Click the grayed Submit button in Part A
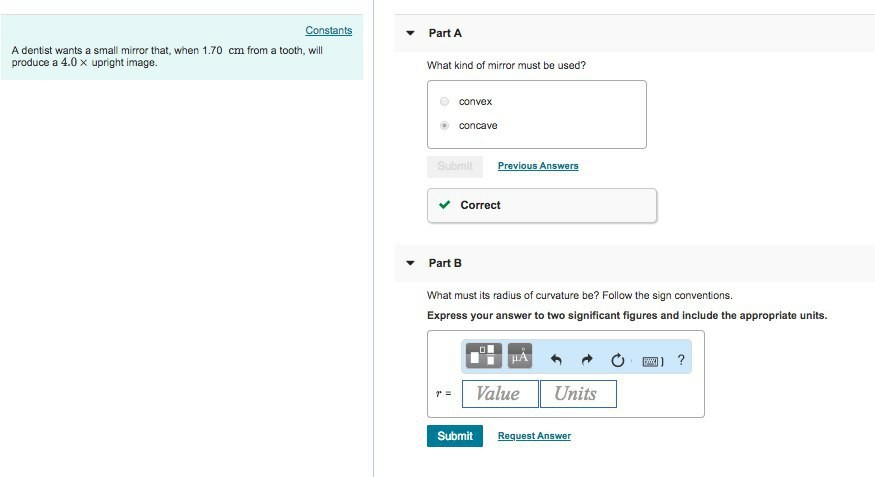Screen dimensions: 875x477 pyautogui.click(x=455, y=166)
